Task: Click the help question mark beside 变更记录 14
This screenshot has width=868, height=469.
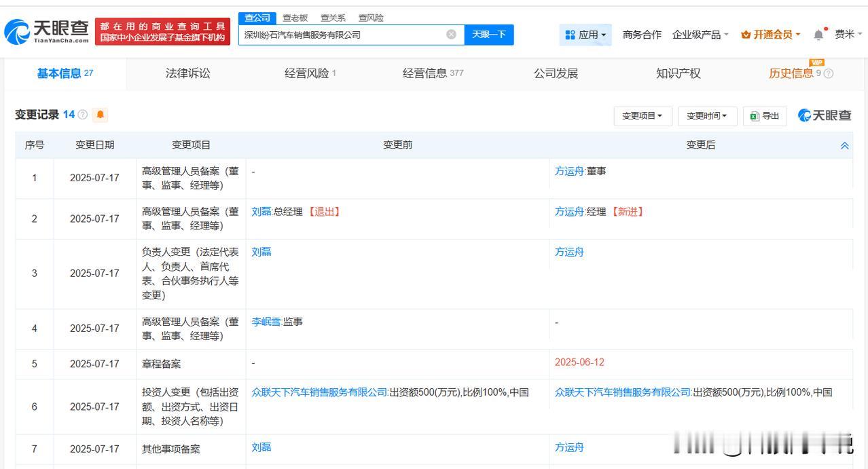Action: [83, 115]
